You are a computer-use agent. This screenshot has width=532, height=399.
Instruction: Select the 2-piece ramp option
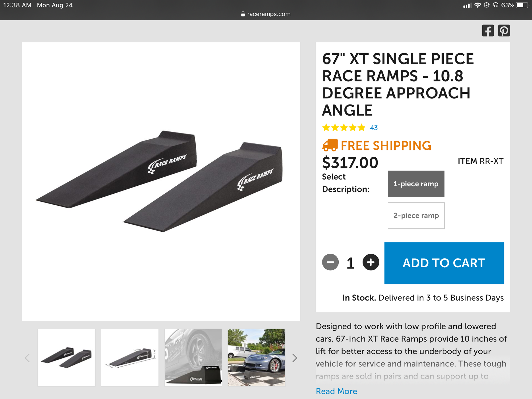[x=416, y=215]
